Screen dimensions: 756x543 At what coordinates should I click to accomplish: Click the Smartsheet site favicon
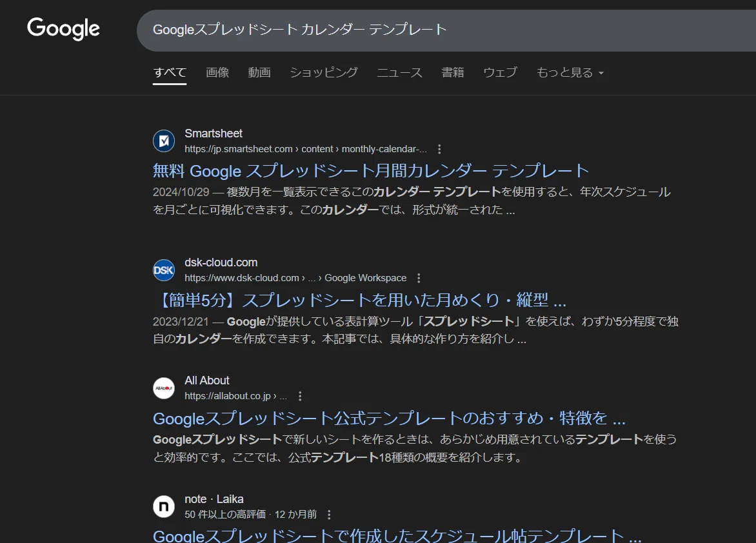coord(164,141)
